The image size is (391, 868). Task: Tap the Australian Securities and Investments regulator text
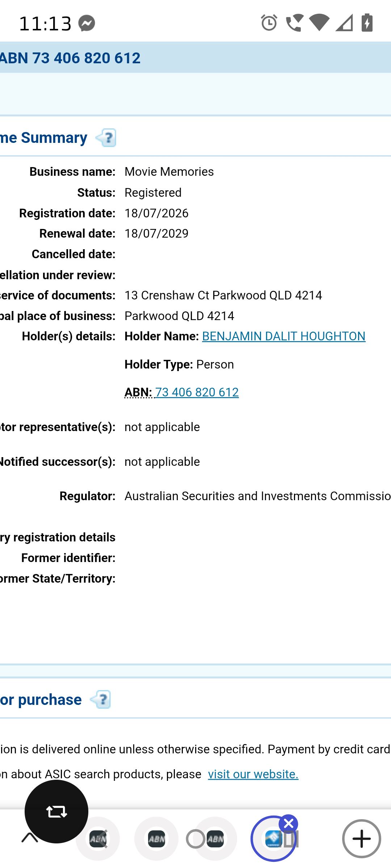257,496
